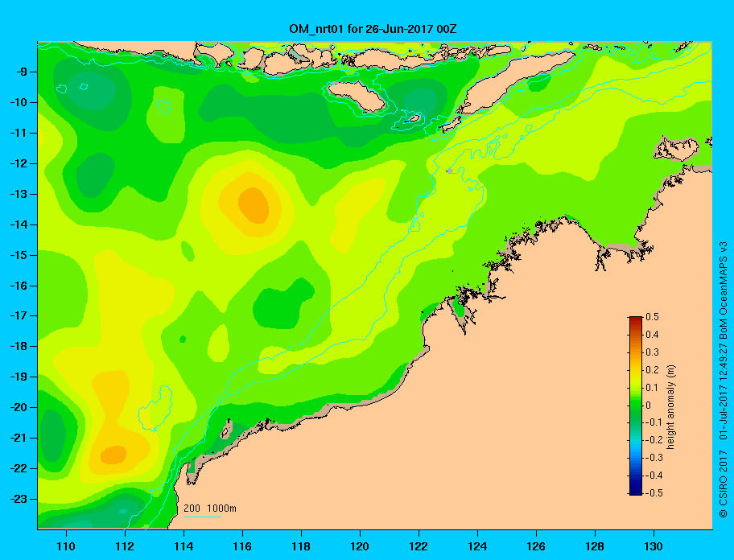Screen dimensions: 734x560
Task: Click longitude axis label "120"
Action: [x=360, y=546]
